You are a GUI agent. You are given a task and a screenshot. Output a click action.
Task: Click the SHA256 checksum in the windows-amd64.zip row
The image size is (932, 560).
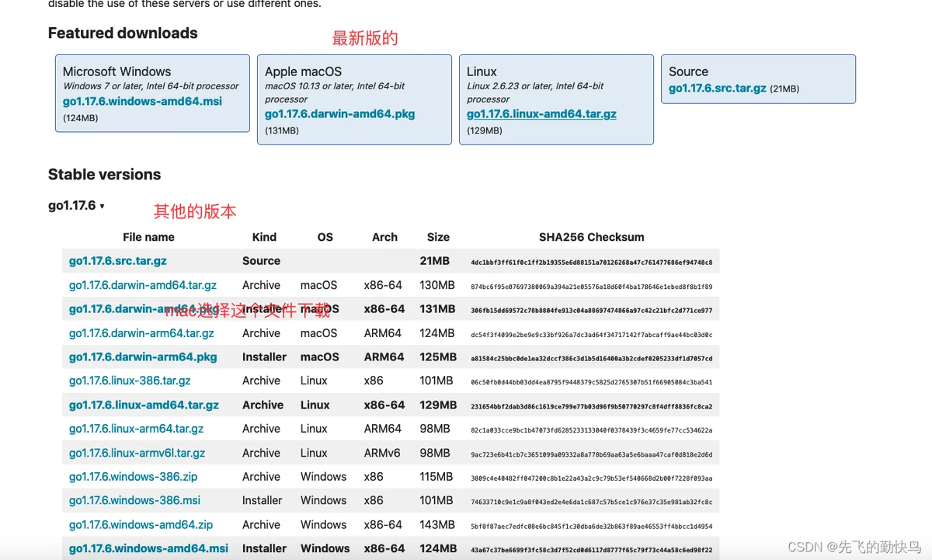(591, 525)
